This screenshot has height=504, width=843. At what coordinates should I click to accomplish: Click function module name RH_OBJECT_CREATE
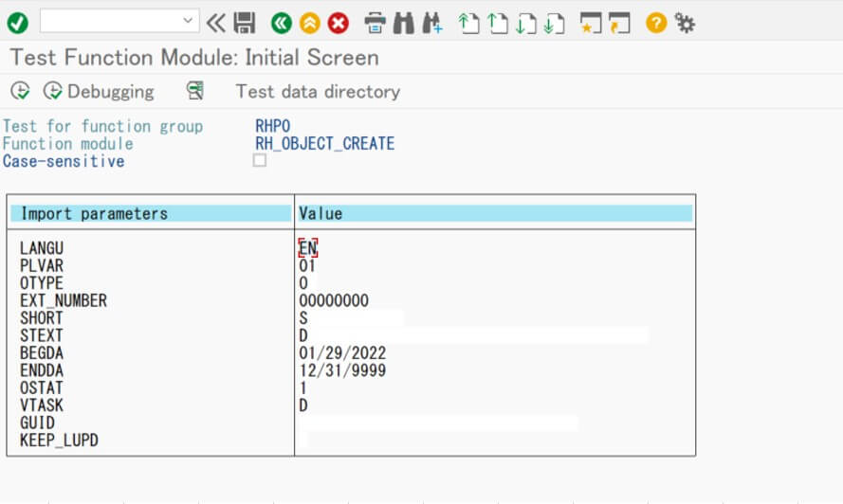pos(324,143)
